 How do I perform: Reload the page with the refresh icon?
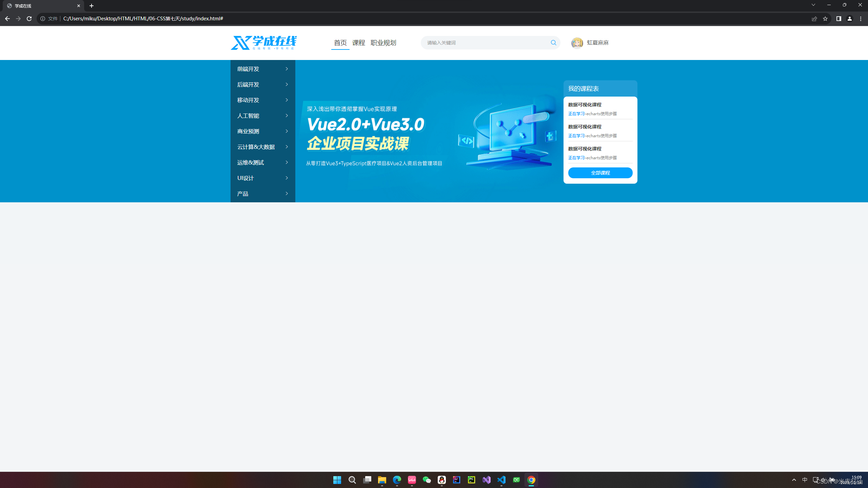point(29,19)
